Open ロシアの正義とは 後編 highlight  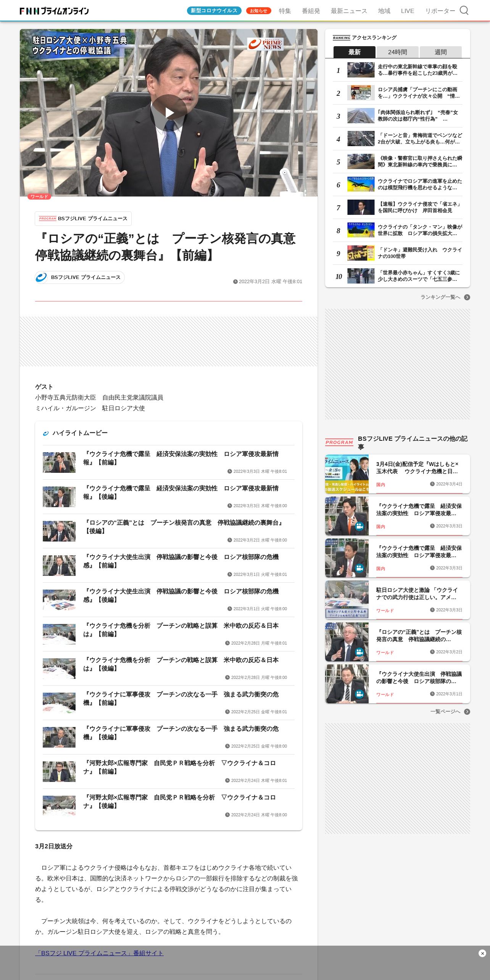click(x=169, y=531)
